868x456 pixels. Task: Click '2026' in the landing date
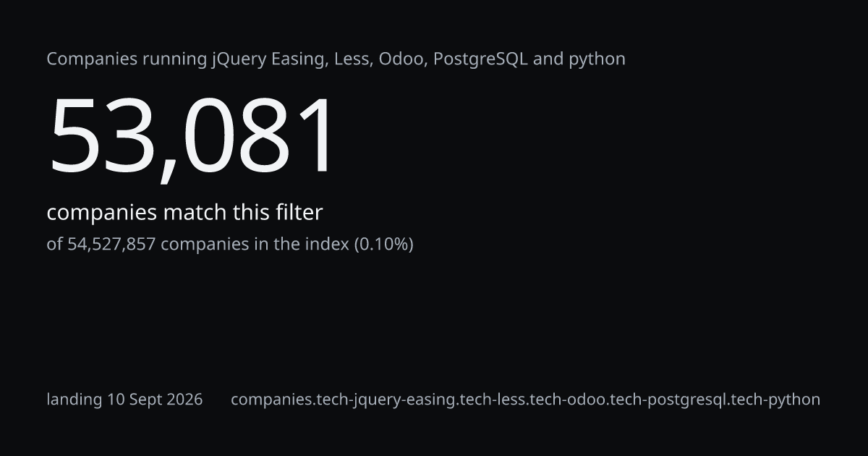[x=183, y=400]
